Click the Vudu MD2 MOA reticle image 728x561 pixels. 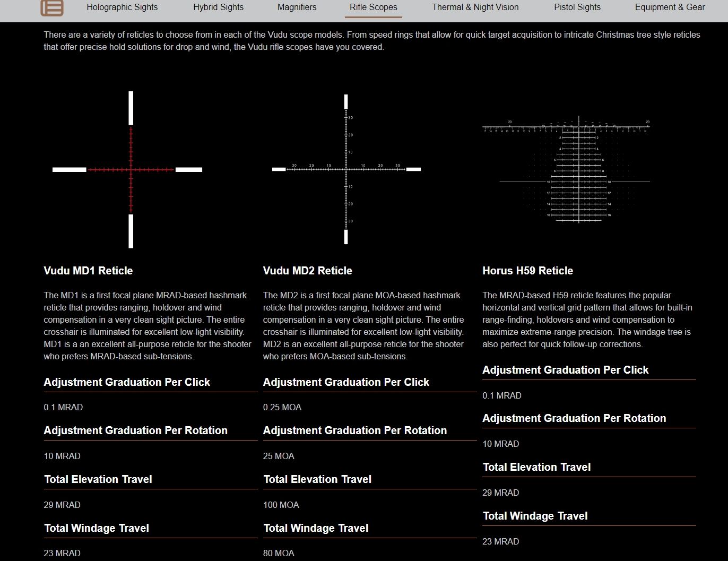[x=346, y=169]
